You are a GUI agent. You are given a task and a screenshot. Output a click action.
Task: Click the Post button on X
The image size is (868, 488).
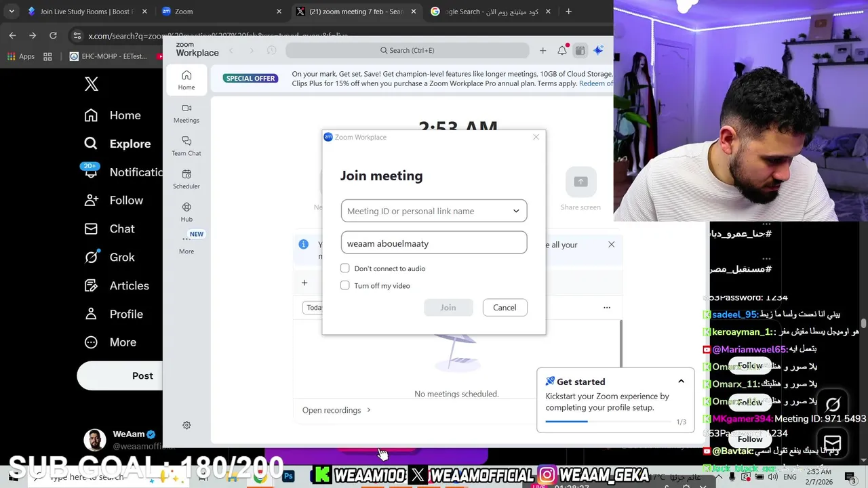(x=120, y=375)
